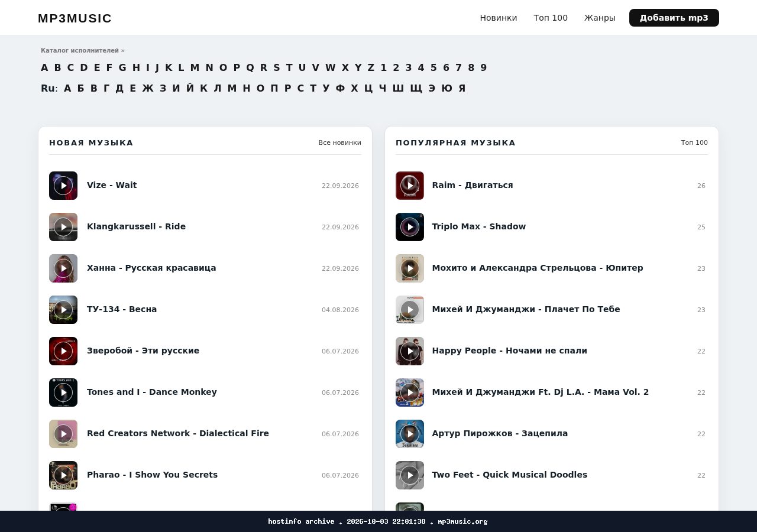Select letter A in Latin artist catalog

coord(44,67)
